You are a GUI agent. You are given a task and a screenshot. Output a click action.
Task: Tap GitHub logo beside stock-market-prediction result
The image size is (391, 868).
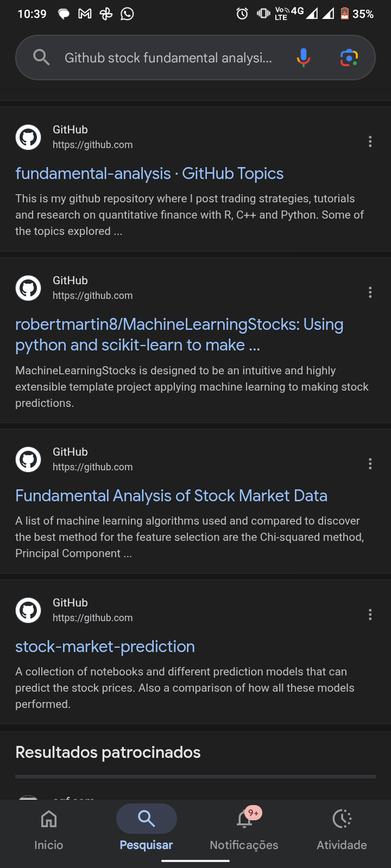click(x=28, y=610)
